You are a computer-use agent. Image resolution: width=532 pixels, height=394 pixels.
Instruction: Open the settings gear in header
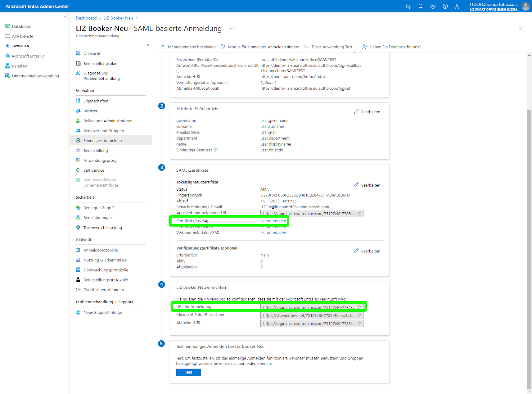click(433, 6)
